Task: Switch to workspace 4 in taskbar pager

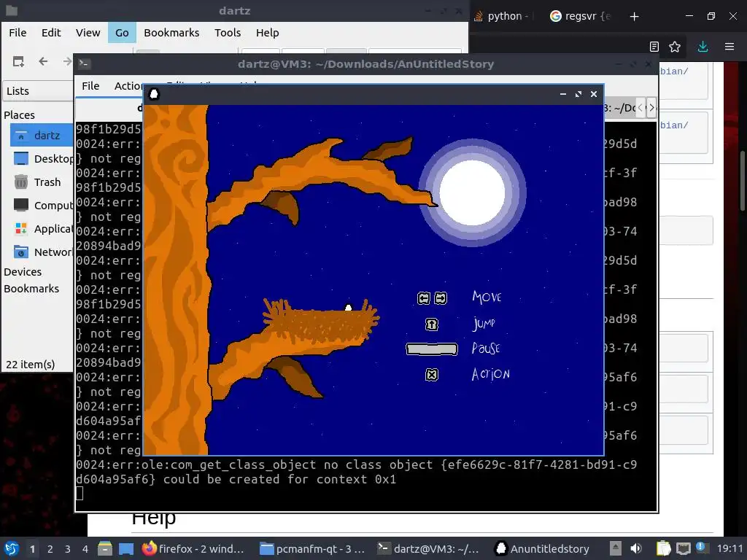Action: [85, 549]
